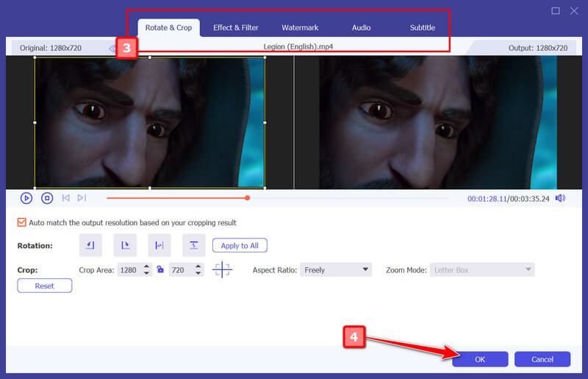The height and width of the screenshot is (379, 588).
Task: Advance to the next frame
Action: tap(82, 198)
